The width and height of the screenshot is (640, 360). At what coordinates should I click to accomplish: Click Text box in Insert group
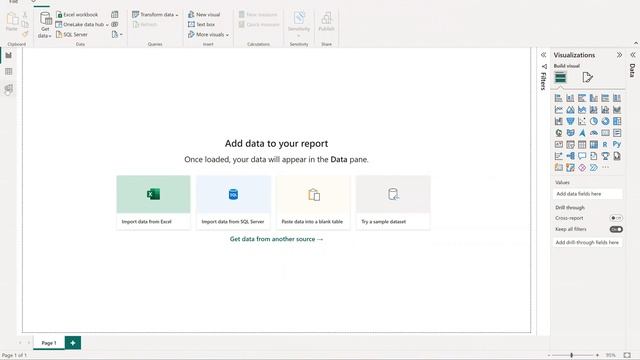pyautogui.click(x=201, y=24)
